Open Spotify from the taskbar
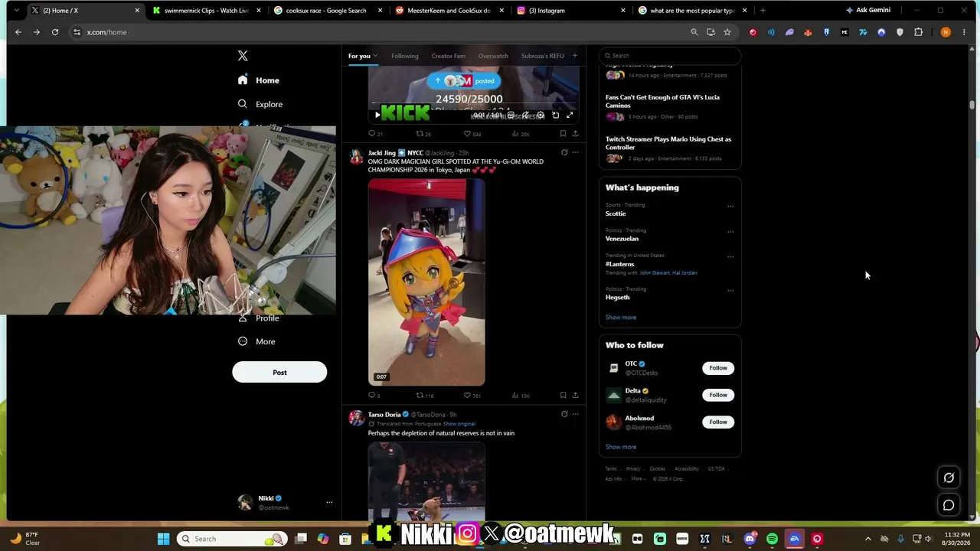The width and height of the screenshot is (980, 551). click(772, 539)
